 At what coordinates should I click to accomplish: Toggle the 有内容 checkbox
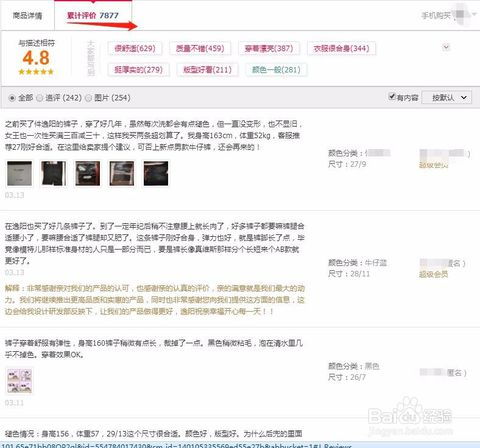click(x=392, y=96)
